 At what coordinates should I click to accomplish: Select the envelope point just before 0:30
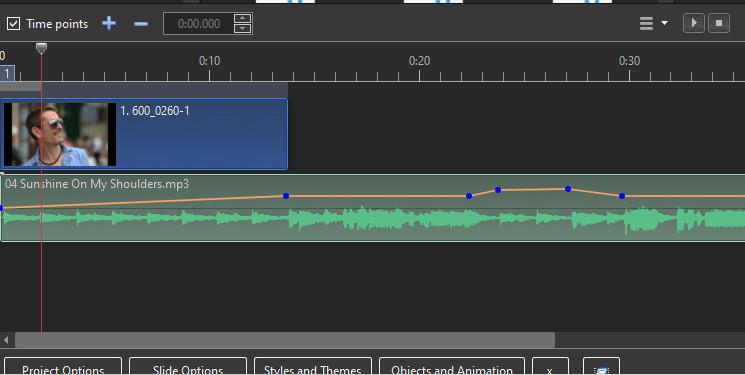(622, 196)
